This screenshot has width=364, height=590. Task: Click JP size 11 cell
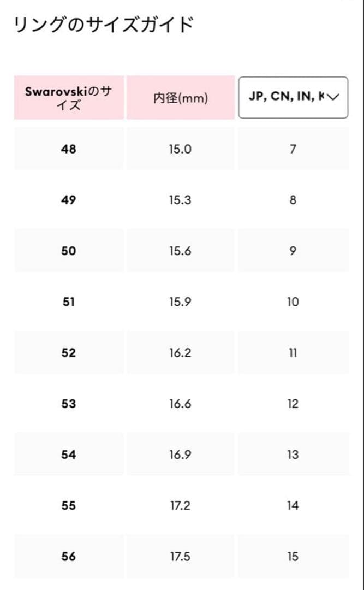pos(293,353)
